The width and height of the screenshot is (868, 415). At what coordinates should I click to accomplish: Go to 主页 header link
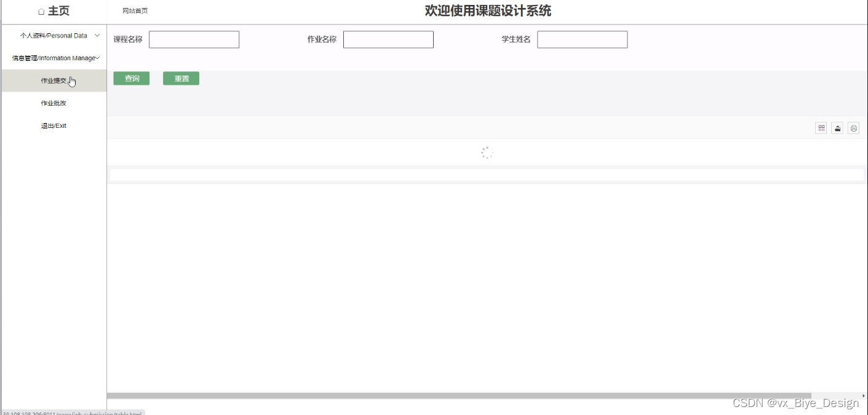(58, 11)
